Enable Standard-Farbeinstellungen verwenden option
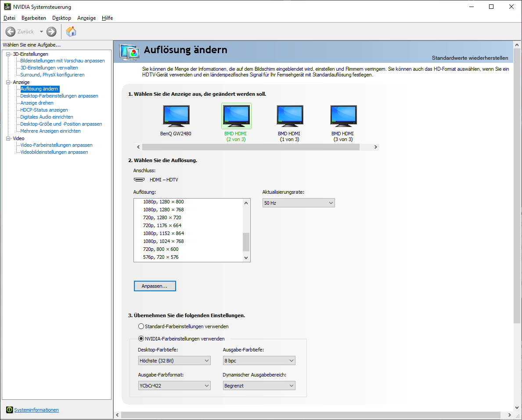The image size is (522, 420). tap(141, 326)
